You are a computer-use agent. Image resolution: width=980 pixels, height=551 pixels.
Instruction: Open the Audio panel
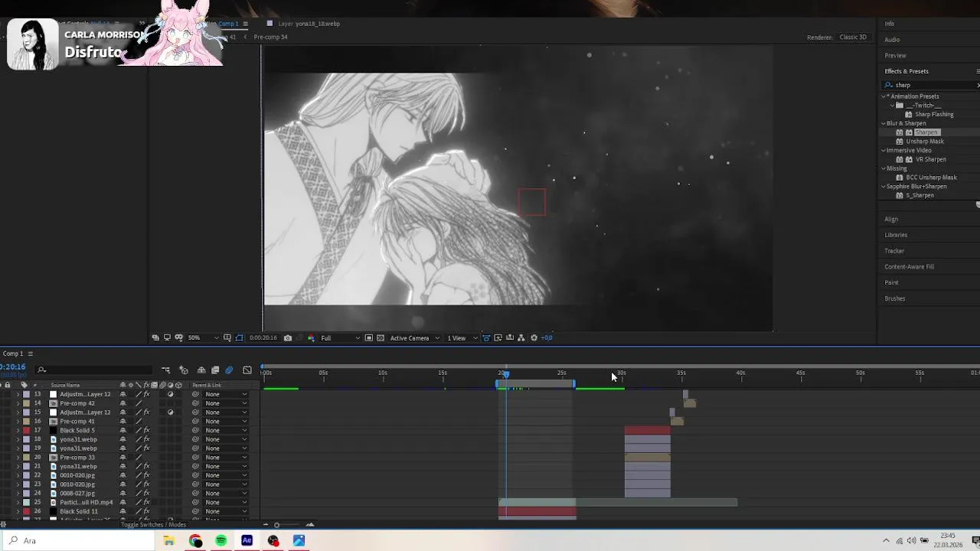click(x=892, y=40)
